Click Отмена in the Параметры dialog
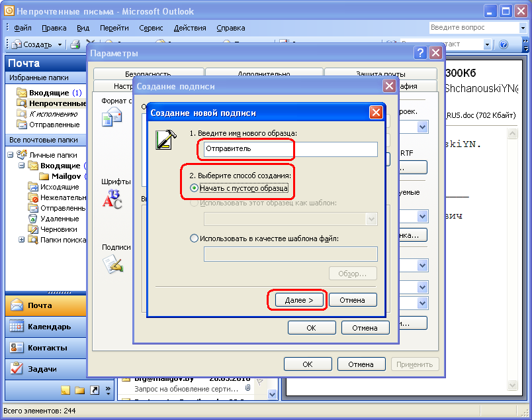The image size is (532, 420). click(361, 364)
